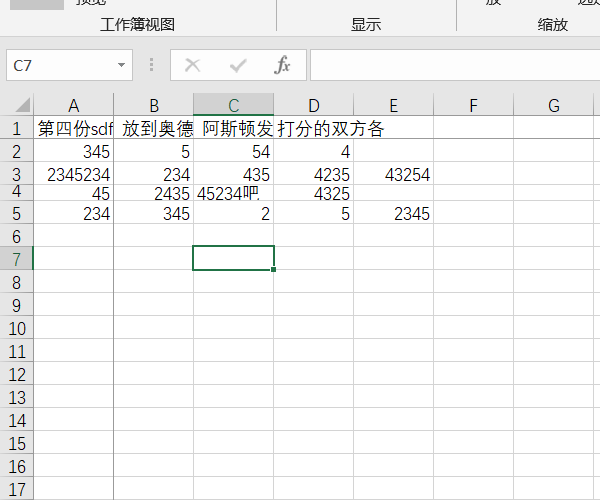The image size is (600, 500).
Task: Select column F header
Action: click(473, 105)
